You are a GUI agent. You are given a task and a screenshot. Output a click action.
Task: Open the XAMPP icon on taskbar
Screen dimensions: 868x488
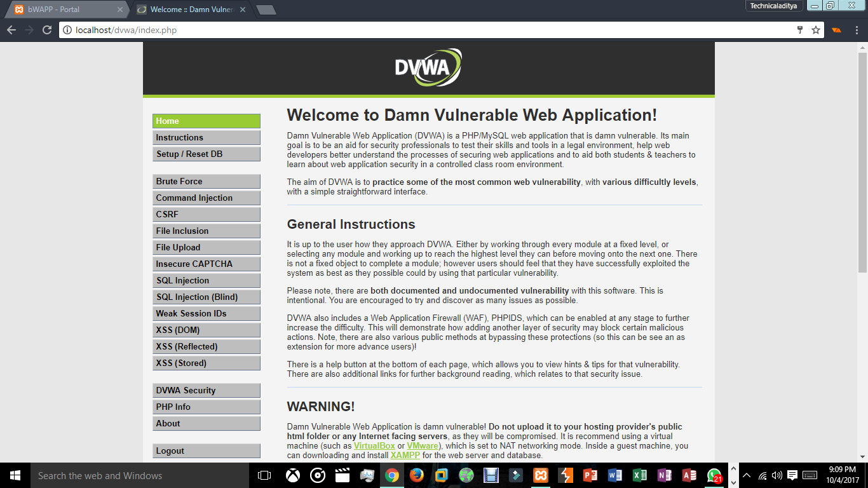pos(541,475)
